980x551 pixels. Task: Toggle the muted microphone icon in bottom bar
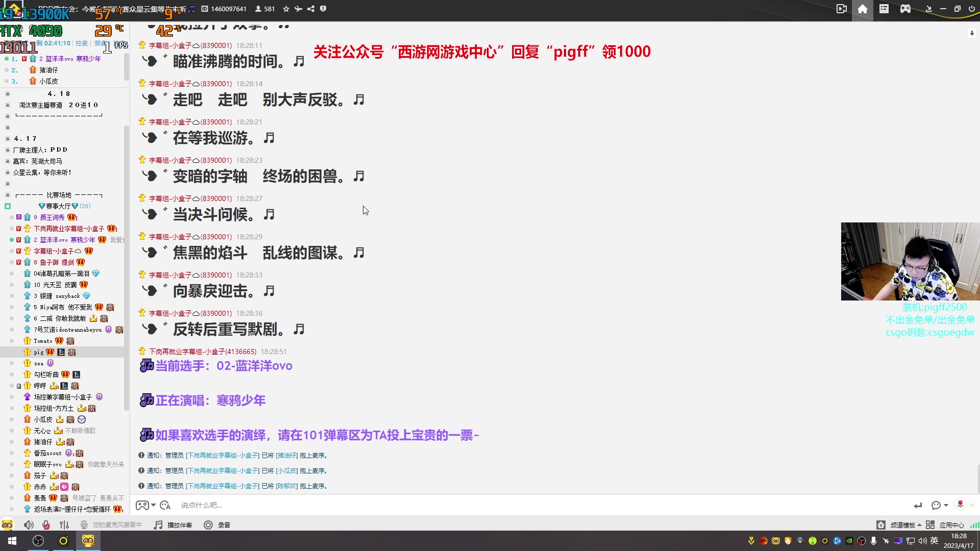click(46, 525)
